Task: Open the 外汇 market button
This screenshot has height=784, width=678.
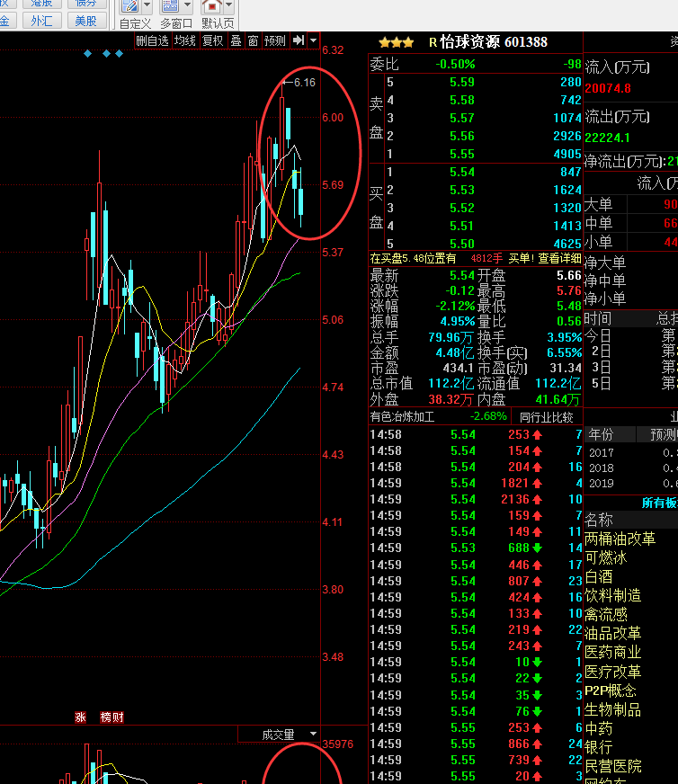Action: point(41,21)
